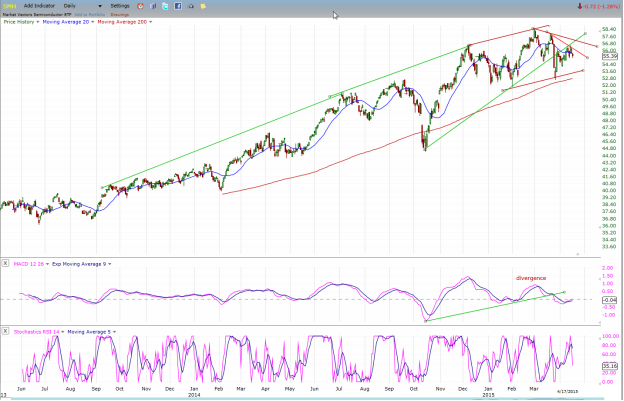Viewport: 624px width, 401px height.
Task: Click the red divergence annotation label
Action: click(531, 277)
